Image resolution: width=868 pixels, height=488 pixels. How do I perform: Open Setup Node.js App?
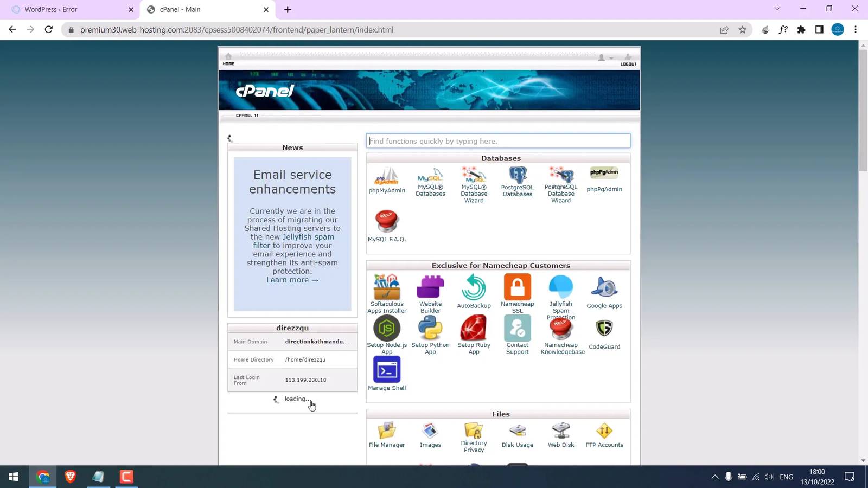click(387, 335)
